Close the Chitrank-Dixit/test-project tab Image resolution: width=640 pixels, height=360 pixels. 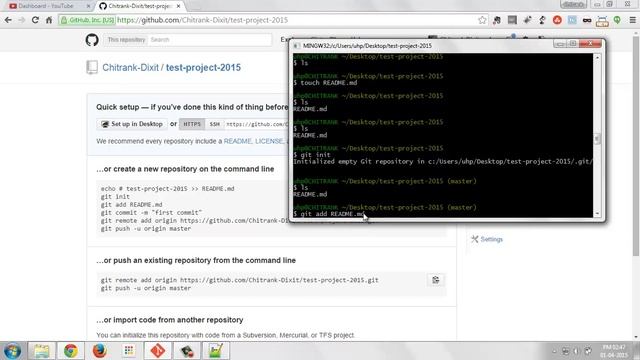(x=178, y=6)
